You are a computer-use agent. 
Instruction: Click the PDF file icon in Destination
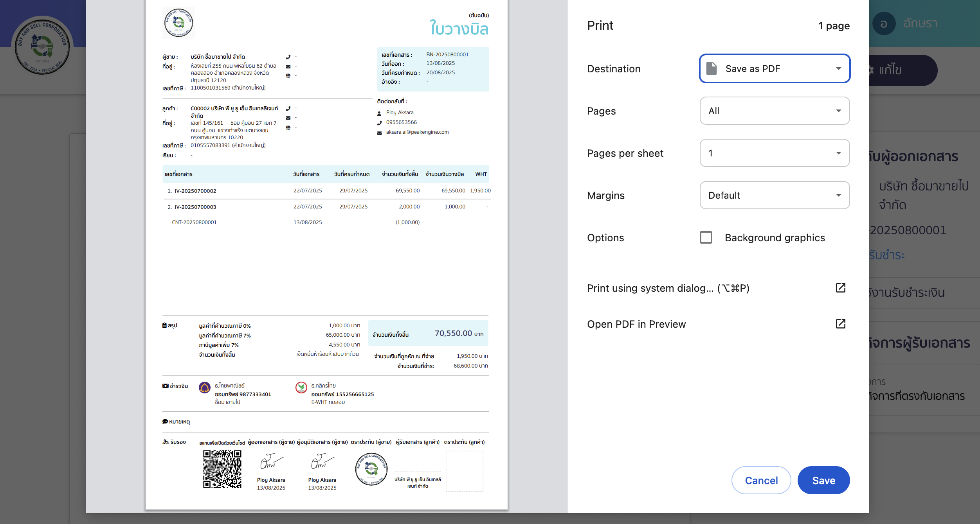[711, 69]
